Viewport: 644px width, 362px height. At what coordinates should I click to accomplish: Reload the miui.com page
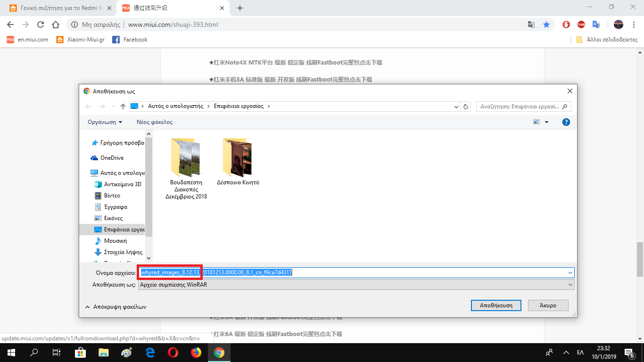[41, 25]
